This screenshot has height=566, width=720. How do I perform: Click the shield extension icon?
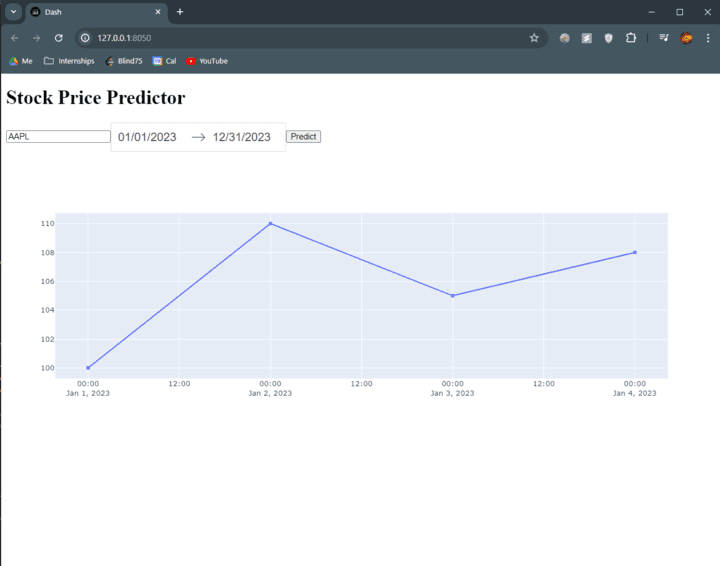tap(609, 38)
